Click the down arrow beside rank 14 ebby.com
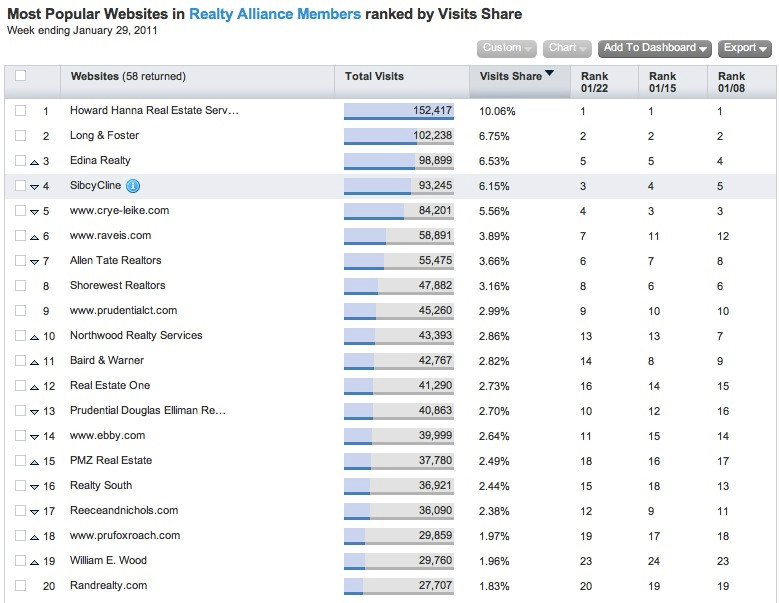 point(34,438)
